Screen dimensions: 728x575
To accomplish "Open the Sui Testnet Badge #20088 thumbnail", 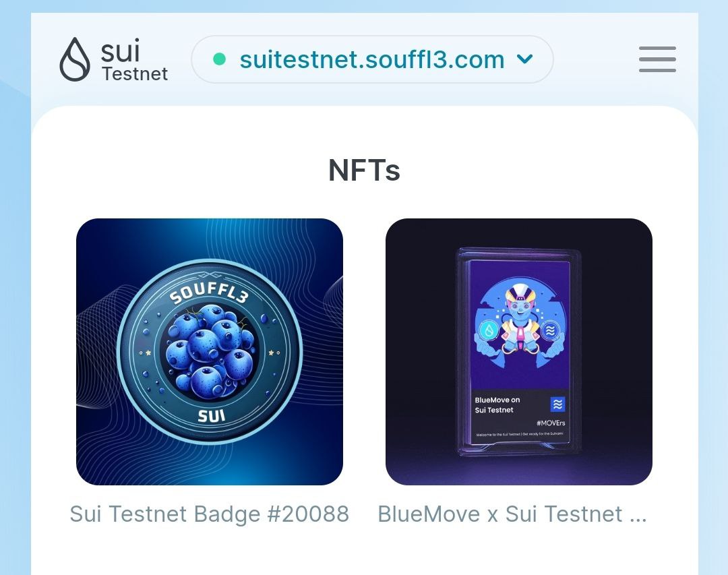I will click(x=210, y=352).
